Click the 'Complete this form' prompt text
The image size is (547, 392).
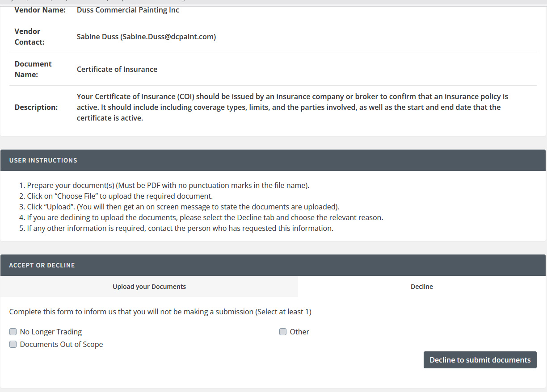(x=160, y=312)
